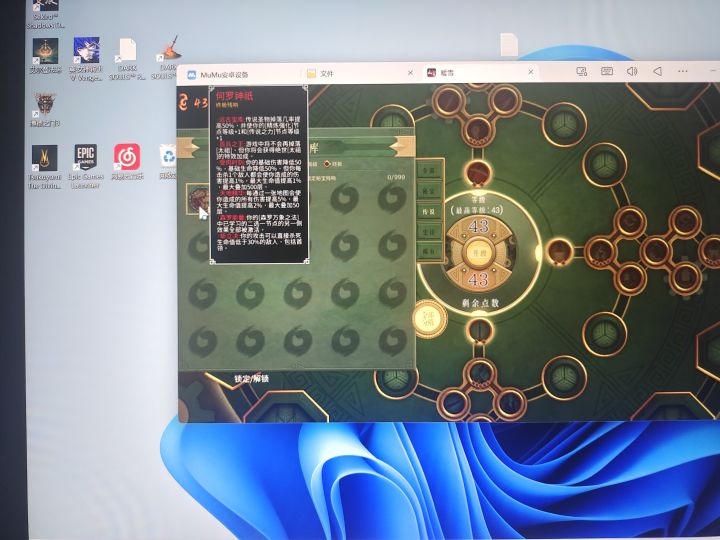Select upper cluster's left red node
This screenshot has height=540, width=720.
click(x=449, y=101)
